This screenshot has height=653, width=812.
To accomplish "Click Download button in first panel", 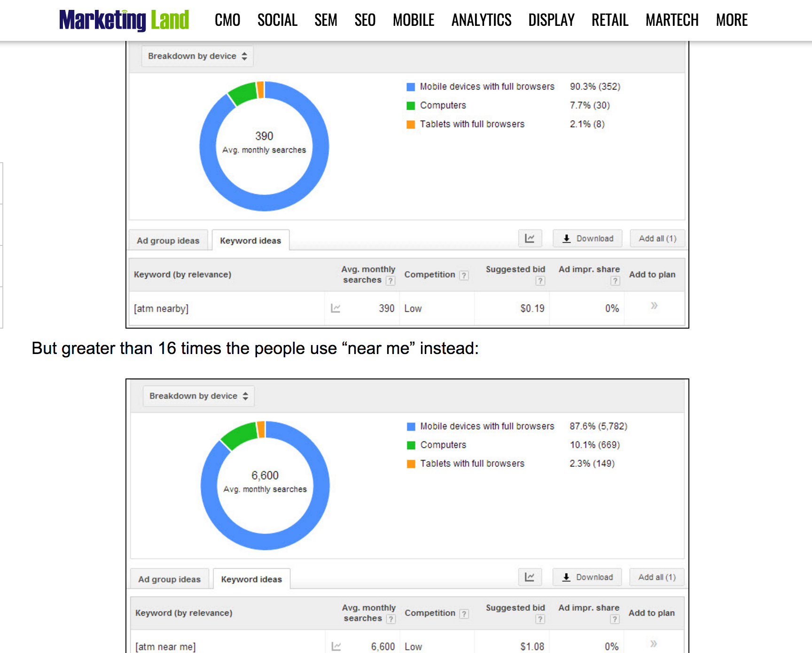I will [587, 238].
